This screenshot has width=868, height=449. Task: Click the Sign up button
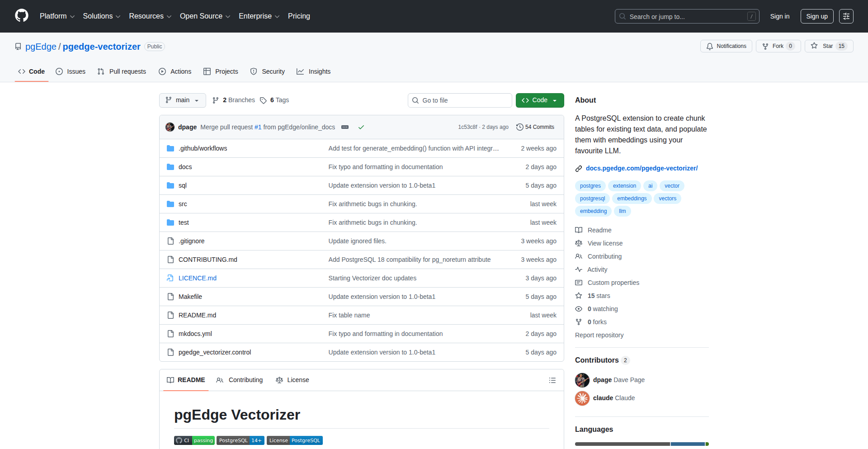816,16
